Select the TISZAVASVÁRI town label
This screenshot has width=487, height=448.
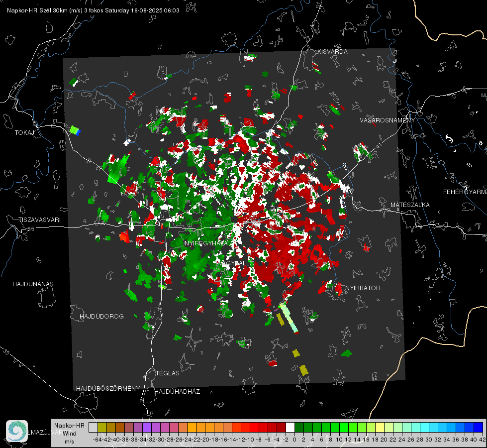tap(40, 220)
